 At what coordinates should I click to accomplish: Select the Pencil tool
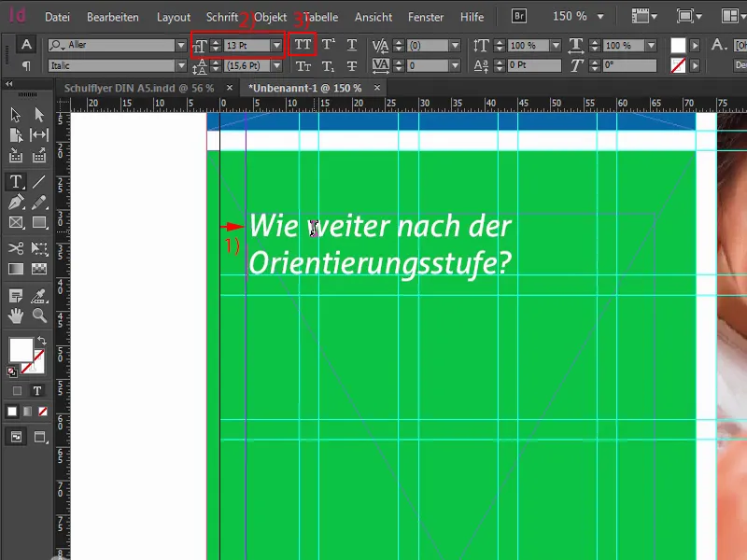39,202
